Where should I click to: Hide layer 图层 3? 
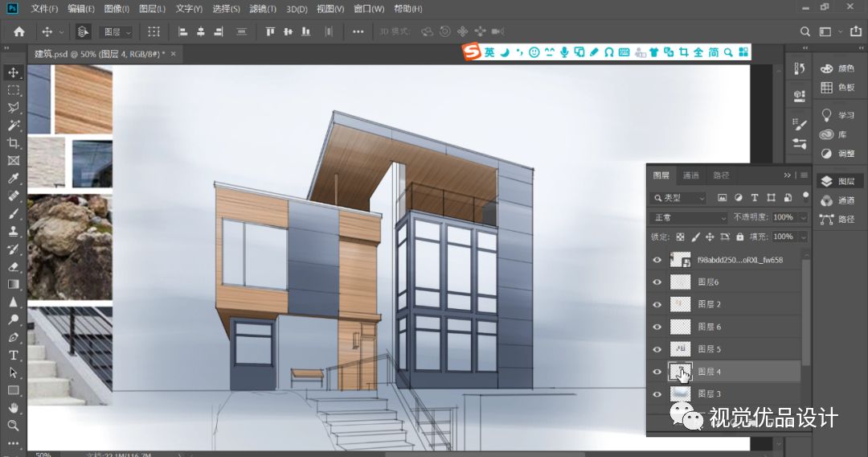point(657,394)
